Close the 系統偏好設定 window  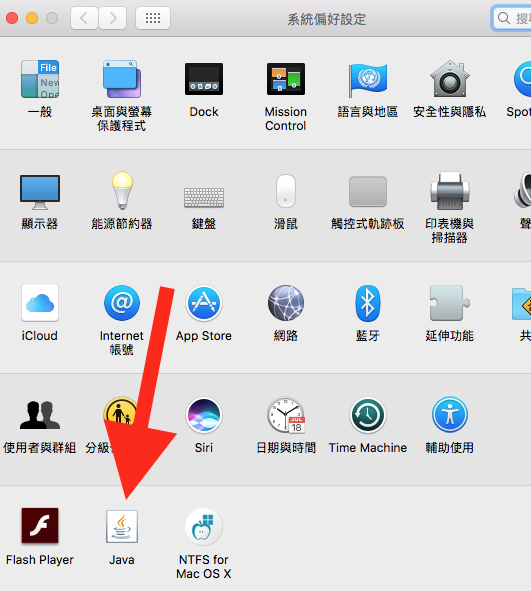point(12,18)
